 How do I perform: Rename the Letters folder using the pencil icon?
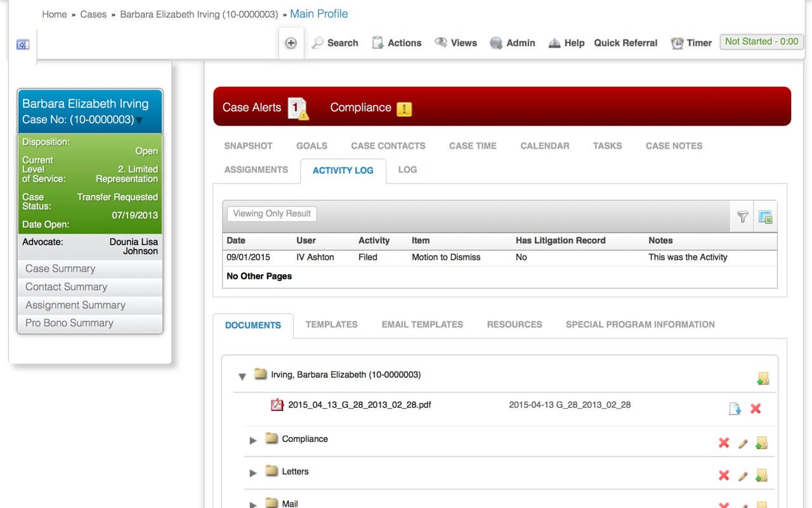(x=743, y=475)
